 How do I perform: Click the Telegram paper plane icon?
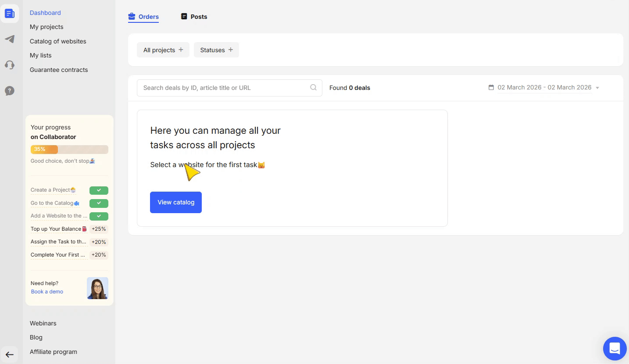pyautogui.click(x=10, y=39)
